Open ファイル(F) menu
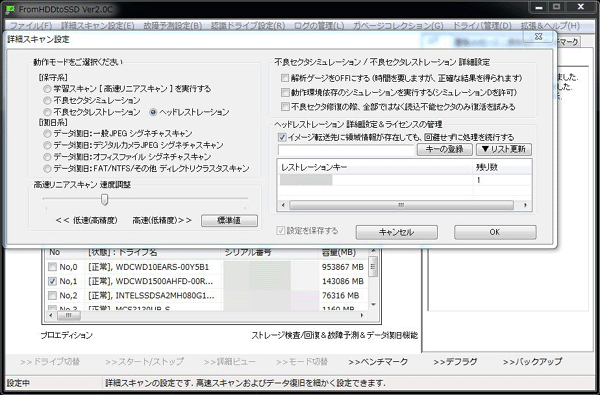600x395 pixels. click(x=31, y=26)
